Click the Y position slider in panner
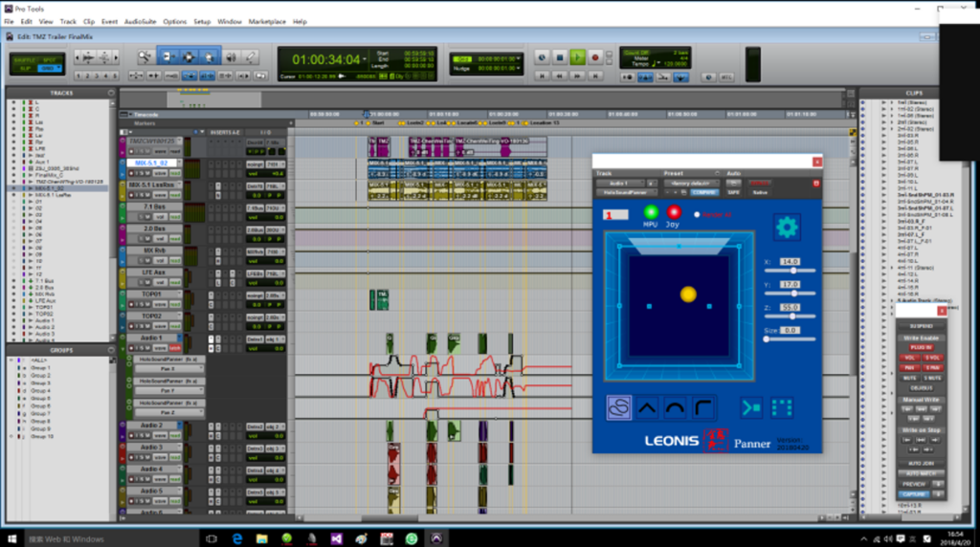Viewport: 980px width, 547px height. [x=790, y=294]
